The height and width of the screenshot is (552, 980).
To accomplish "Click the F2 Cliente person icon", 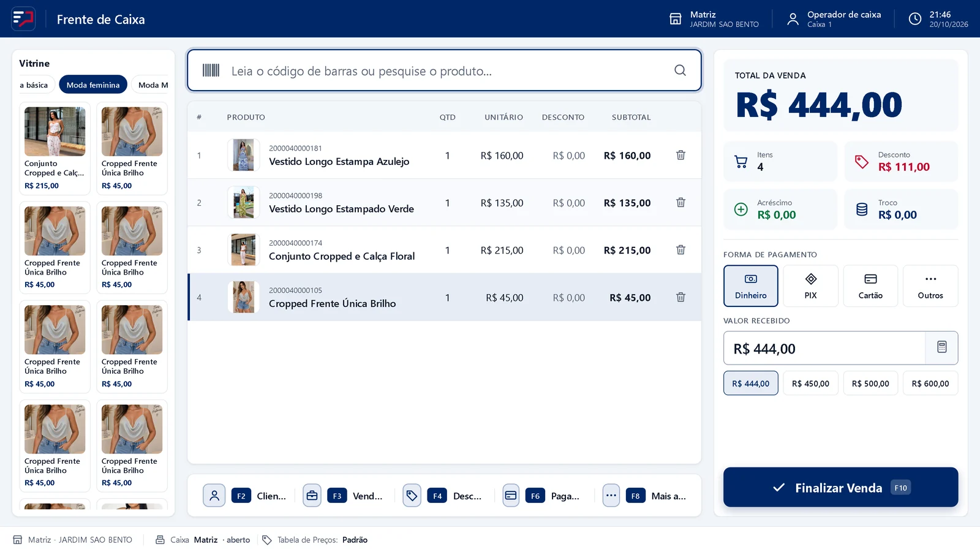I will pyautogui.click(x=214, y=496).
